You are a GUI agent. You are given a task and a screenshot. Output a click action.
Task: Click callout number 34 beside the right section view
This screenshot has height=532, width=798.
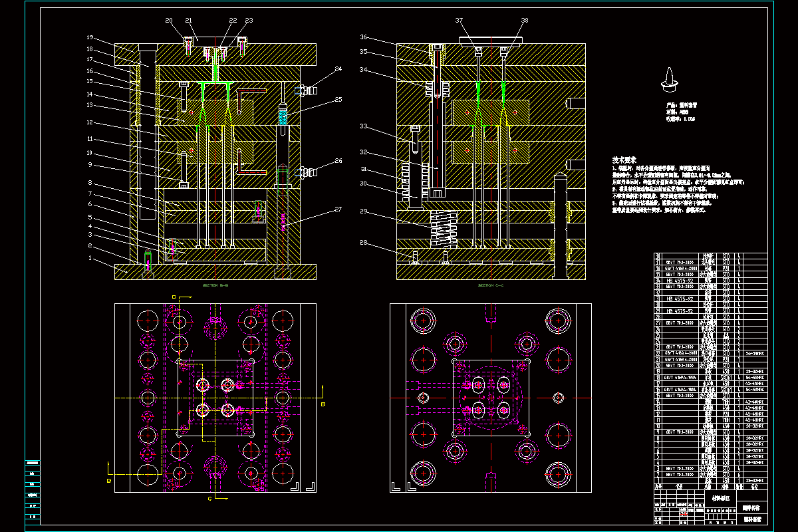click(364, 68)
